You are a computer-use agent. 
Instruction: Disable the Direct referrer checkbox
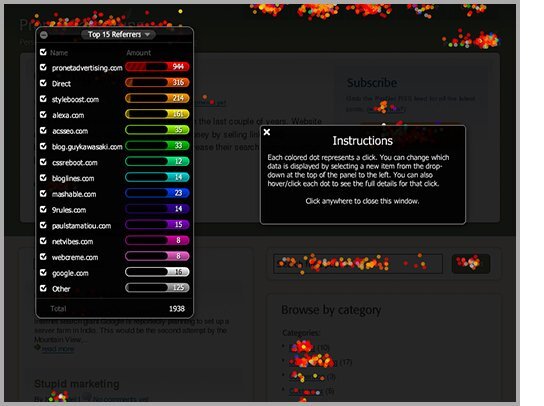[x=43, y=83]
